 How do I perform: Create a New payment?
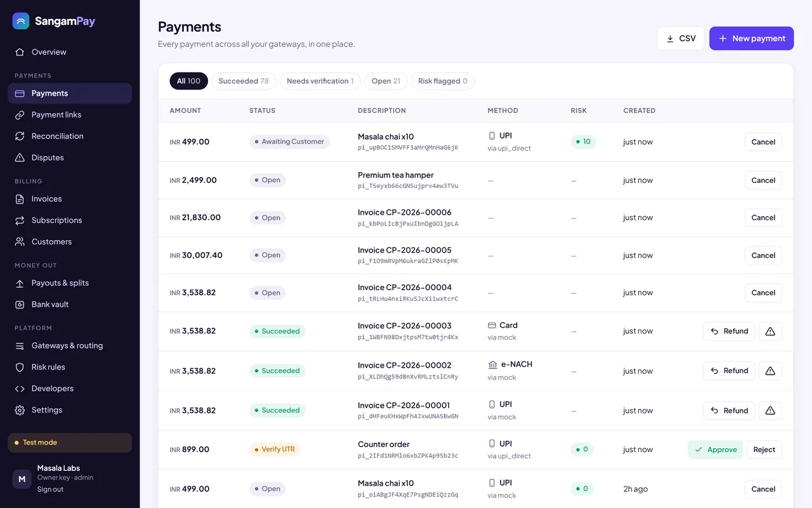click(x=752, y=39)
